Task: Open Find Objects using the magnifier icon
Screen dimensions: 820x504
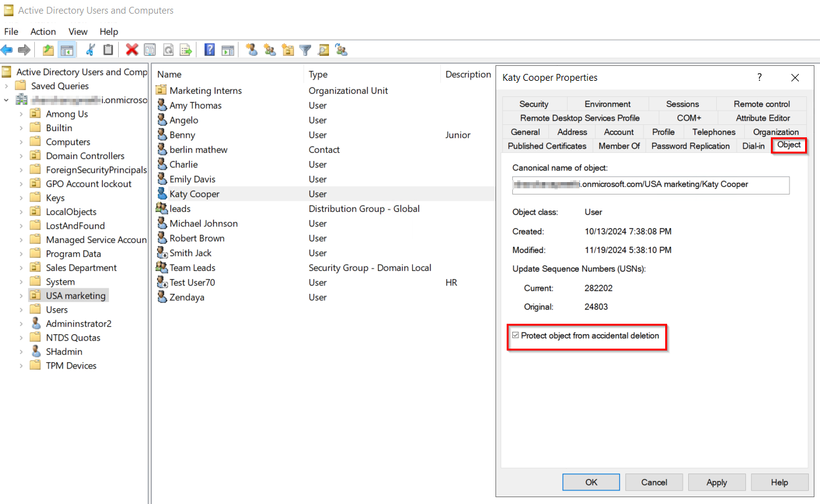Action: [x=322, y=50]
